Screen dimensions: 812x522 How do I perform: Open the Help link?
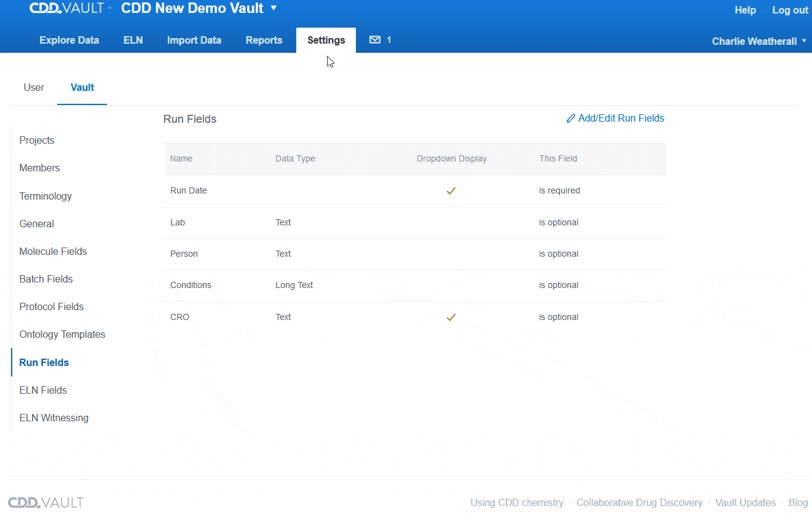point(745,10)
